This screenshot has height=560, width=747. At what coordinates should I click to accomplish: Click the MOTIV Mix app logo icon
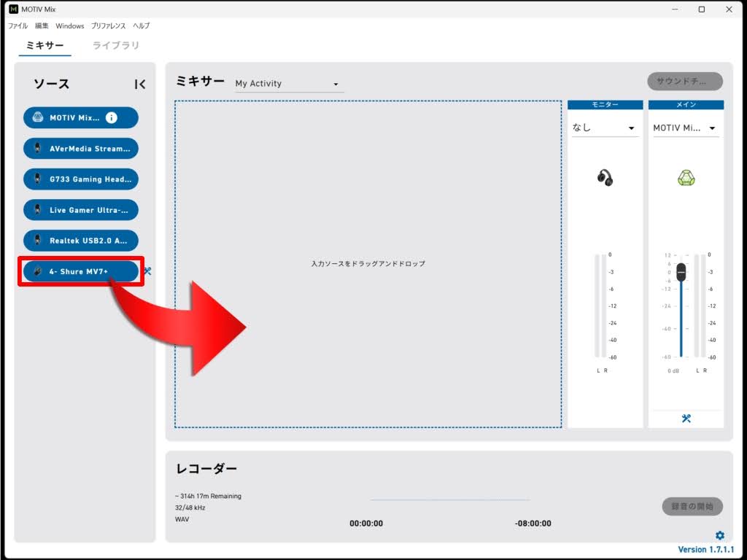coord(13,9)
